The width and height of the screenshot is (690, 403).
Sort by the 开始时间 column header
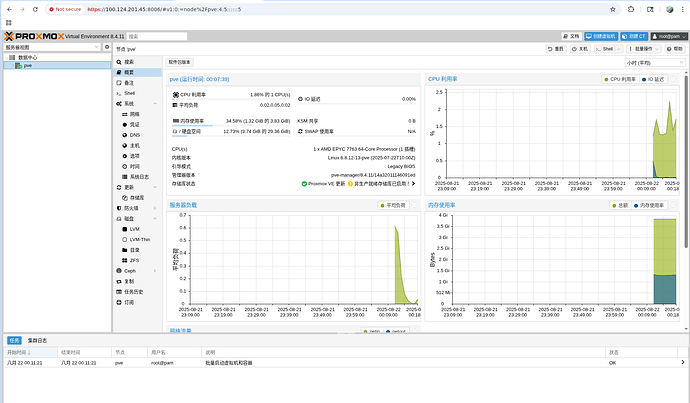[x=31, y=352]
